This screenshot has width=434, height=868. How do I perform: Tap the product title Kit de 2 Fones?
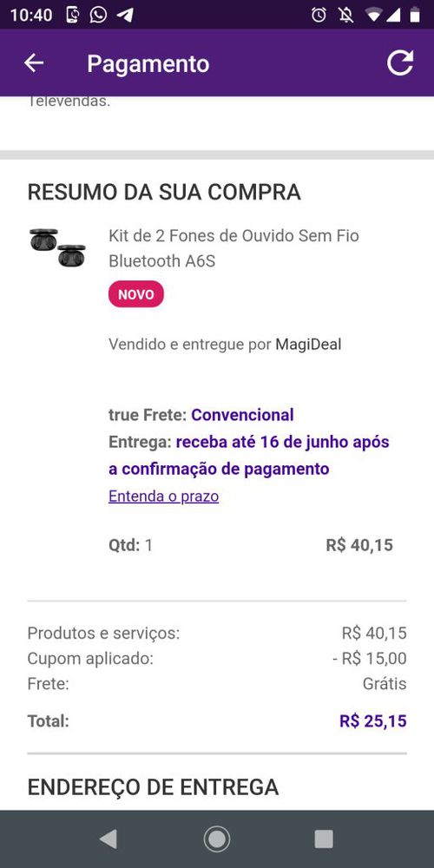coord(233,248)
